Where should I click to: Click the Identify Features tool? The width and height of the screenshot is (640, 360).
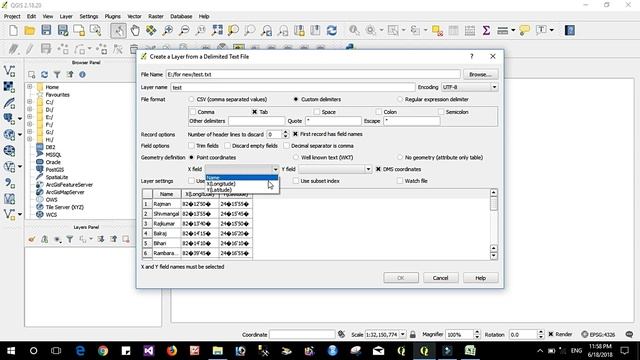[x=354, y=30]
